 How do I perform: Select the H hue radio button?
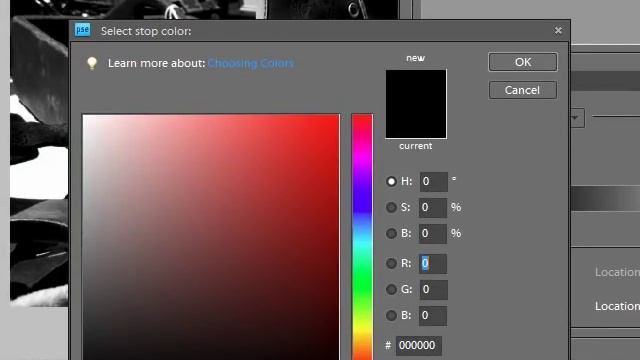(391, 181)
